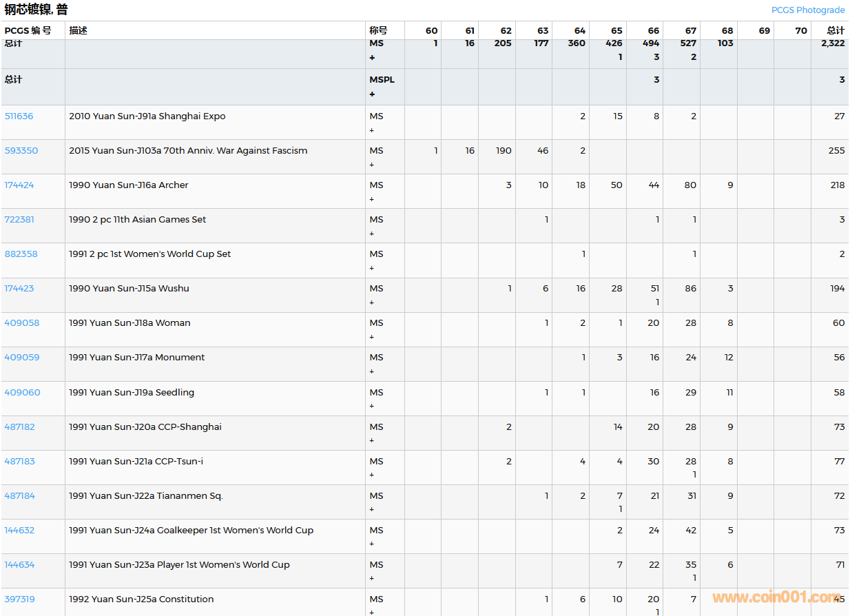Open PCGS number 511636 link
The width and height of the screenshot is (850, 616).
click(19, 116)
